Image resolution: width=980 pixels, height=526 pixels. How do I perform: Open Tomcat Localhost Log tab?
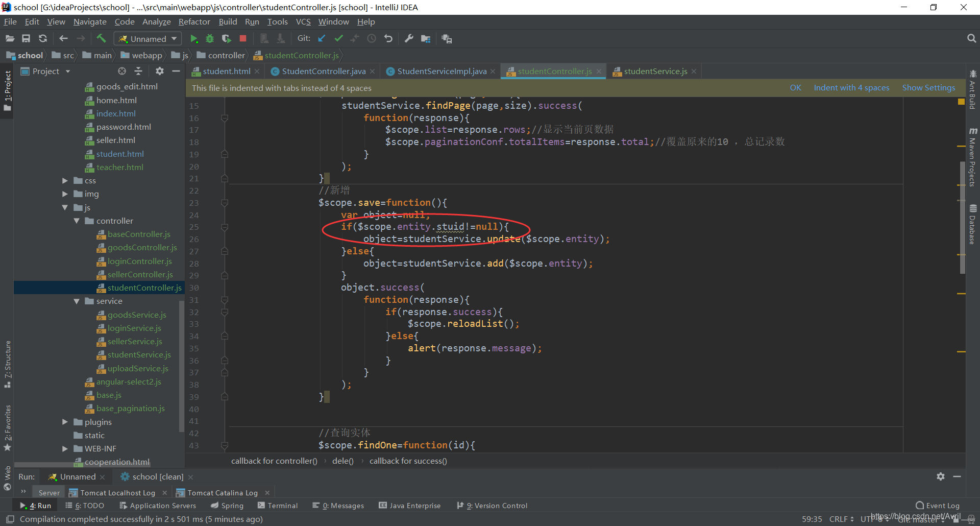pos(117,493)
